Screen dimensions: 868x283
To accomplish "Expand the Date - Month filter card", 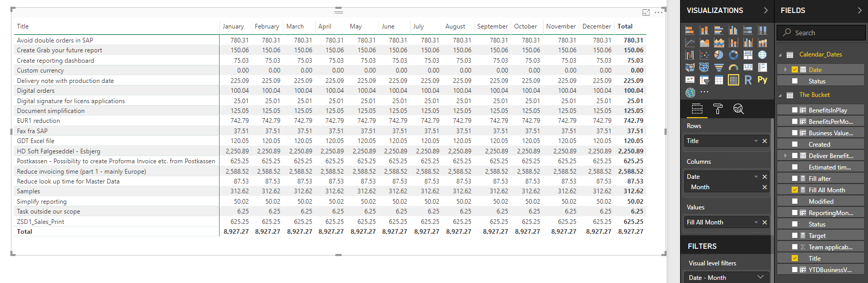I will pyautogui.click(x=761, y=277).
